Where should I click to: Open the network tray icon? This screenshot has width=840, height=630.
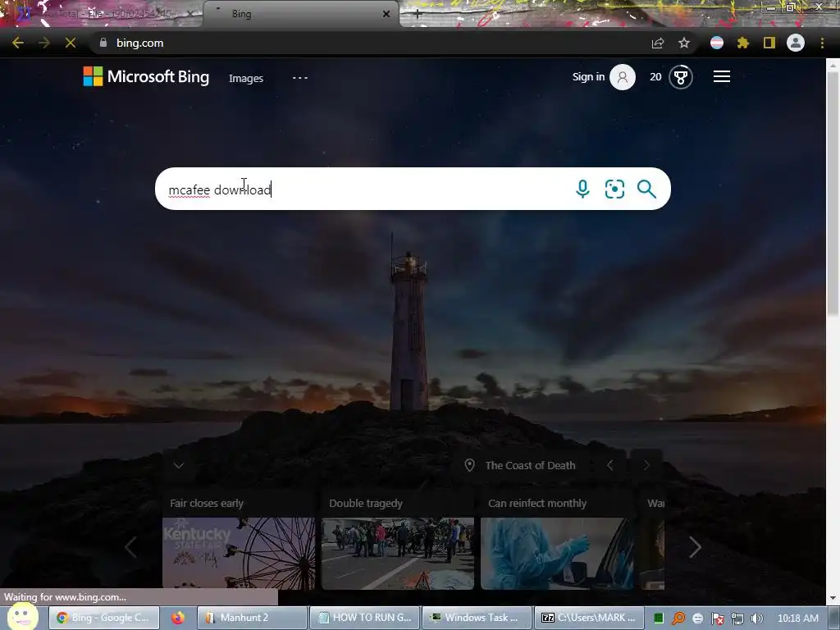pyautogui.click(x=737, y=619)
